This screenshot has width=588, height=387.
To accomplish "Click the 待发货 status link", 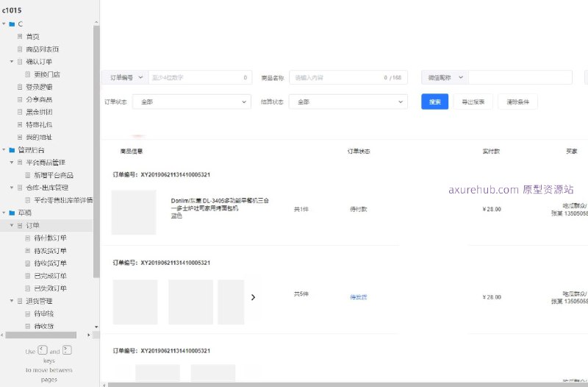I will point(359,297).
